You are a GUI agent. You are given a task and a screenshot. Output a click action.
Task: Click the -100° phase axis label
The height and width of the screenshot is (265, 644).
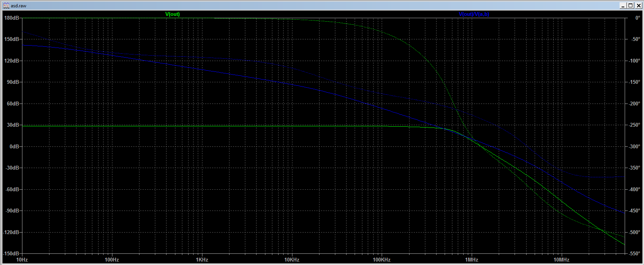[635, 61]
